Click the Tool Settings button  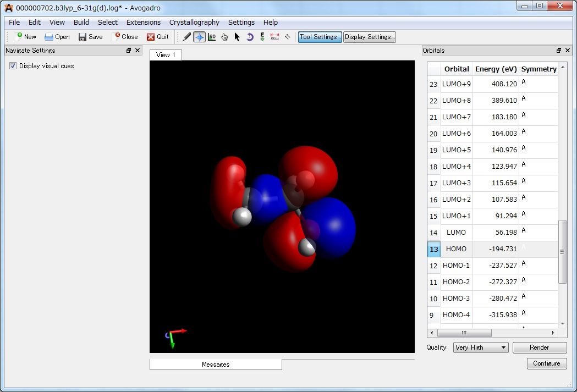click(319, 37)
